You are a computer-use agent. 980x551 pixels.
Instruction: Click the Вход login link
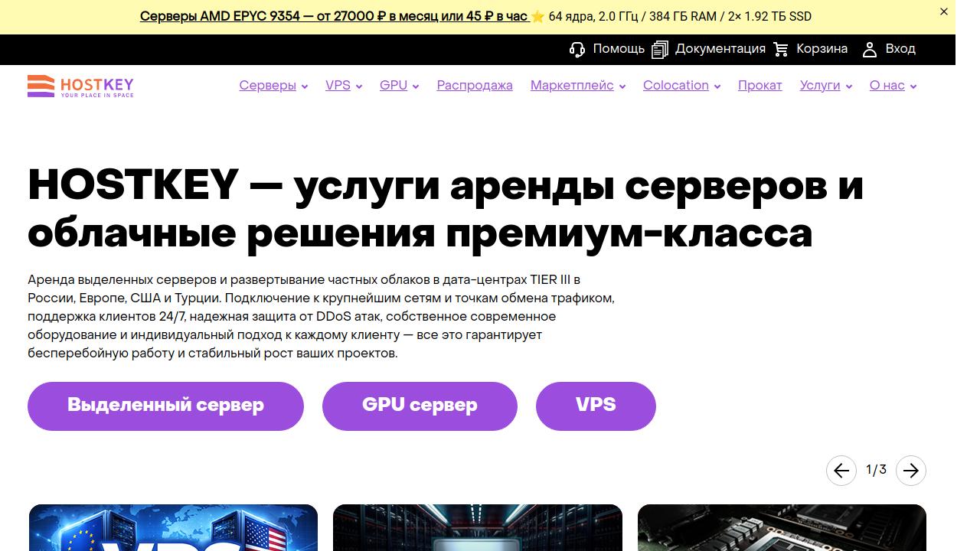pos(900,49)
